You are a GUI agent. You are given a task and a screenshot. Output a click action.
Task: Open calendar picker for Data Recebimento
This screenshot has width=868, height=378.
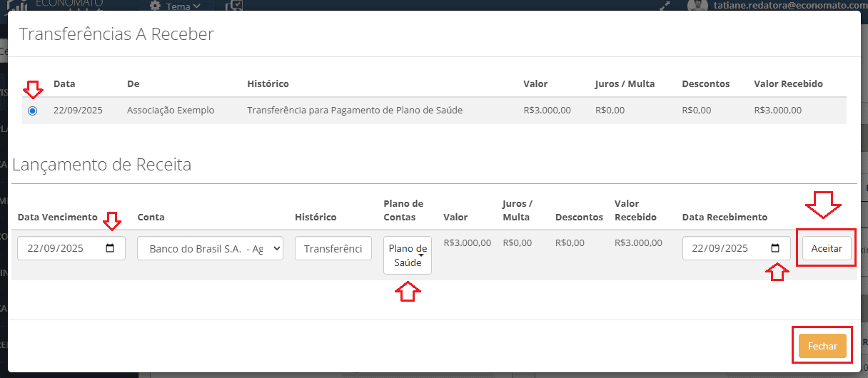[775, 248]
